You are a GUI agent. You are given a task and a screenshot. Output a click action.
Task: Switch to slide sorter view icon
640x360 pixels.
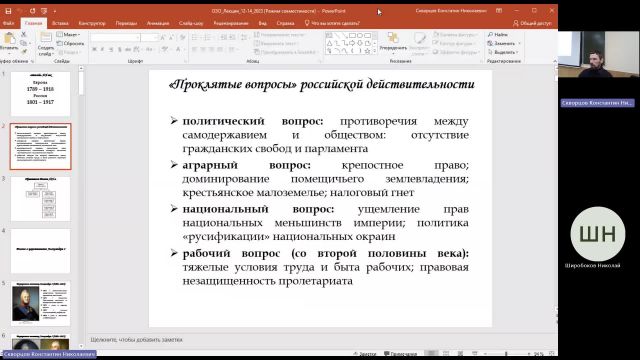coord(446,353)
